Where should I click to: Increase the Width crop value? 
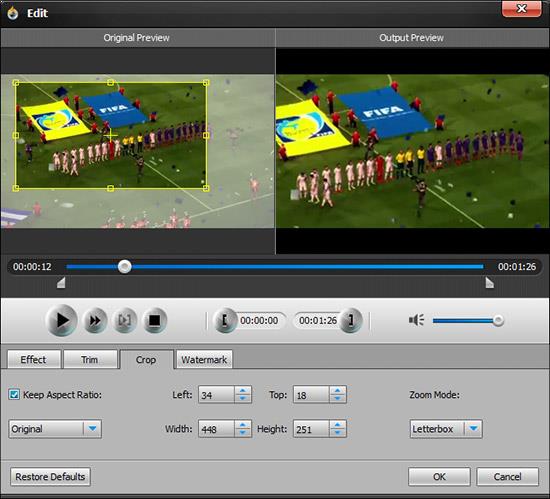pyautogui.click(x=243, y=425)
